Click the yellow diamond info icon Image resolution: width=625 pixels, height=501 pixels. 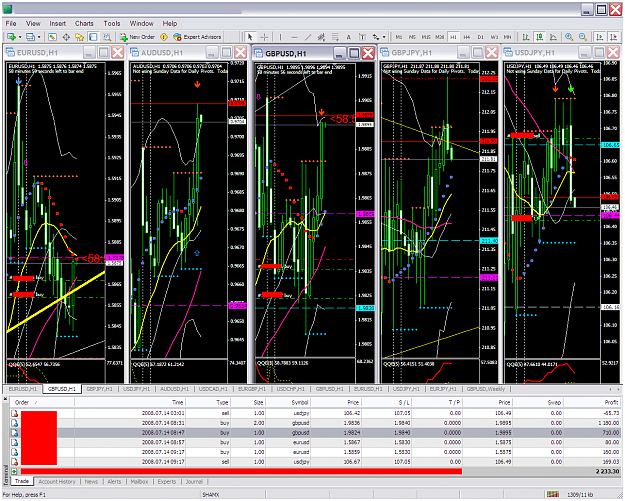[163, 37]
